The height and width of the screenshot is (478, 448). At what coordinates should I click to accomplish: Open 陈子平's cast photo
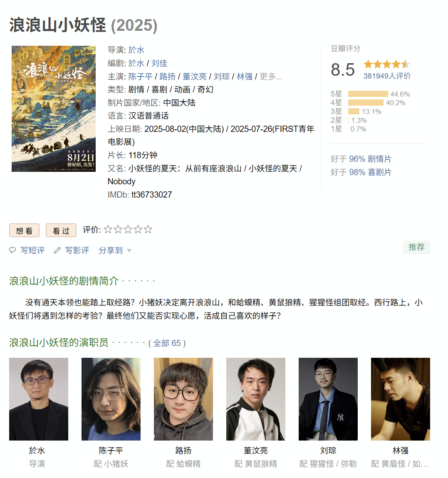111,399
